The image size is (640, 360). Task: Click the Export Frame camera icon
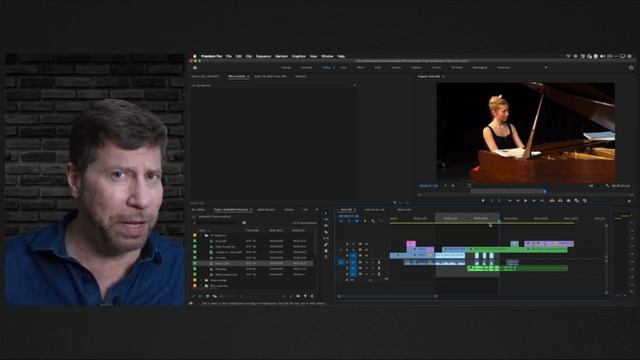pyautogui.click(x=569, y=201)
